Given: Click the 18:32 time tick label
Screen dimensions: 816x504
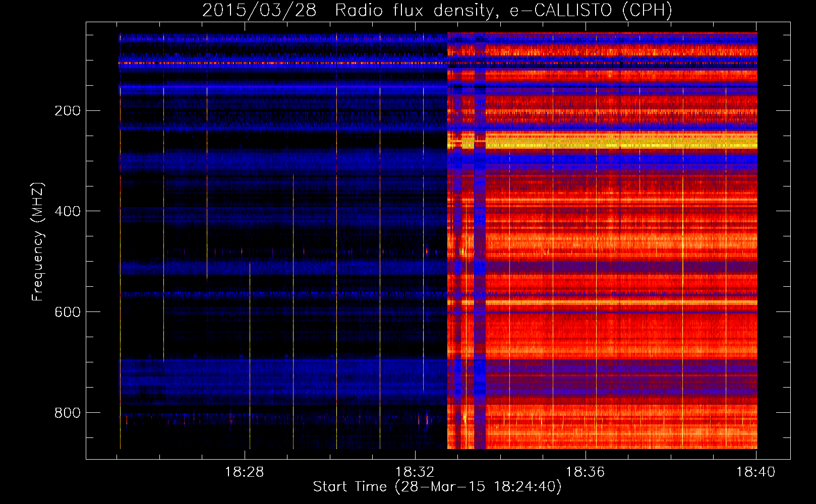Looking at the screenshot, I should pos(415,472).
